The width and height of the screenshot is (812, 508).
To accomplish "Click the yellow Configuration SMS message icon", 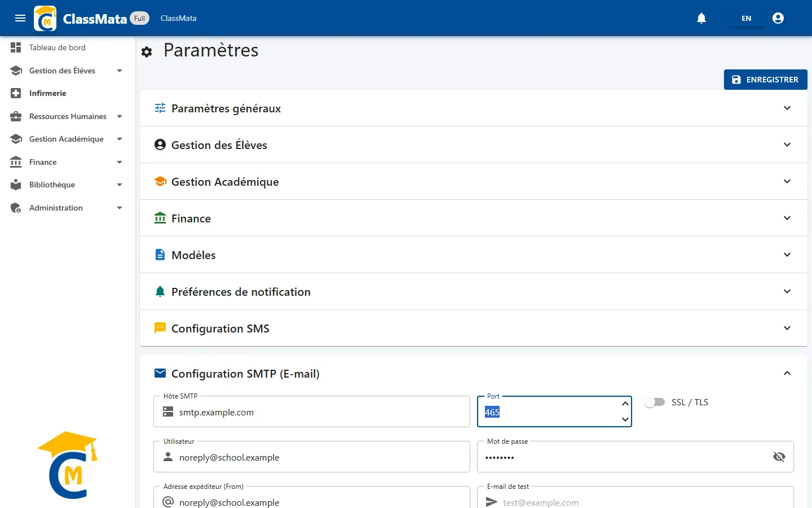I will click(160, 328).
